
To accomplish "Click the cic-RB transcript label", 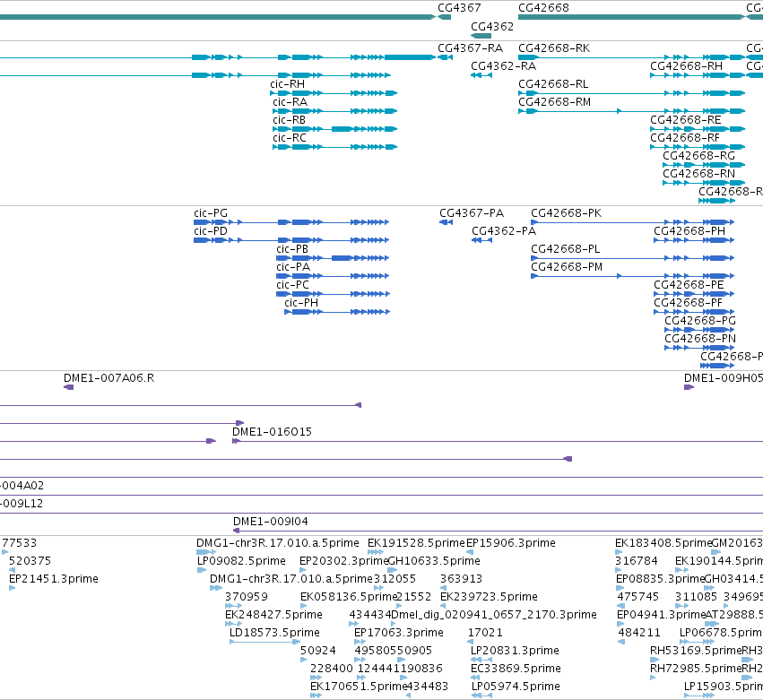I will click(x=289, y=120).
